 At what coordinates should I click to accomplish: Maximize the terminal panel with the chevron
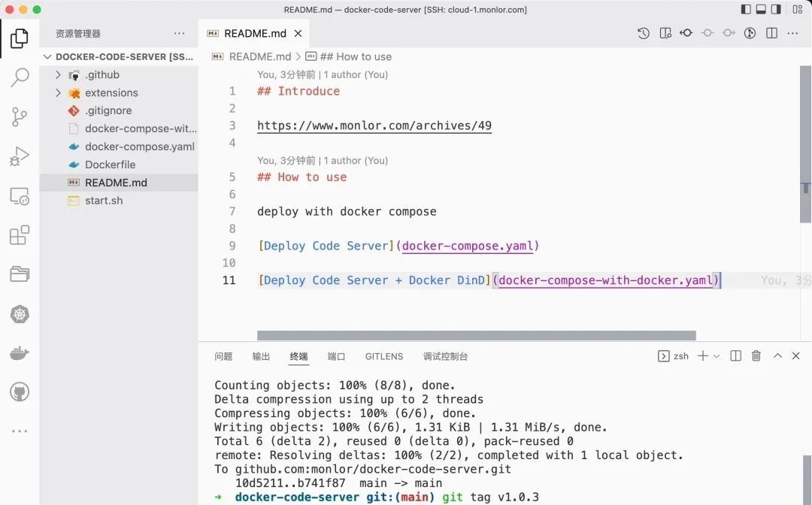pyautogui.click(x=777, y=355)
